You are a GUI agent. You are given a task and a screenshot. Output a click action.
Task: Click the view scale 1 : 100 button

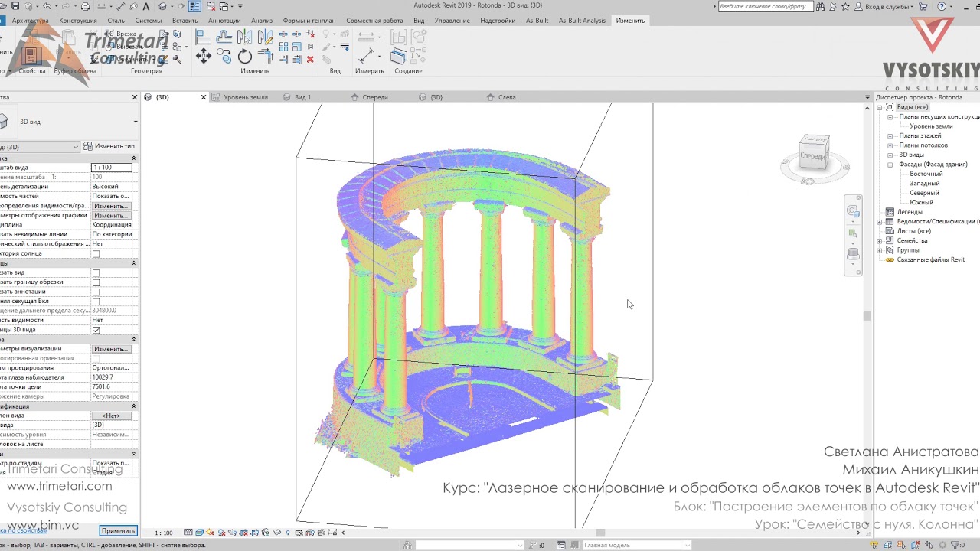click(164, 533)
